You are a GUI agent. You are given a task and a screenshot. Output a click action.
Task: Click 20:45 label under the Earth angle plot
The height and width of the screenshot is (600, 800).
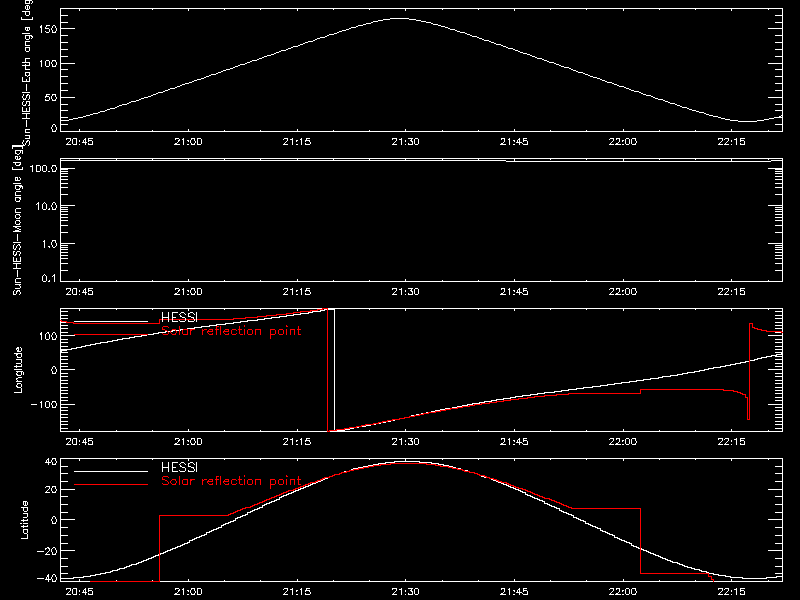click(80, 142)
